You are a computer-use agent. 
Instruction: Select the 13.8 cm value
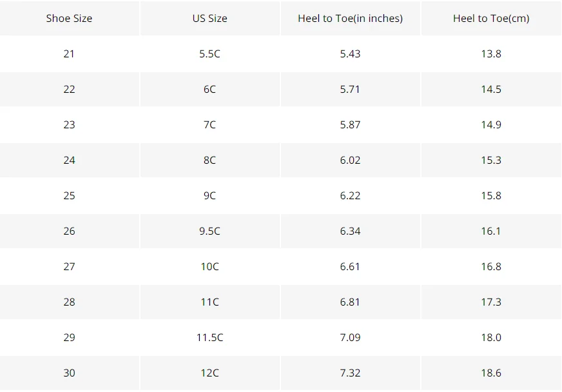coord(491,54)
